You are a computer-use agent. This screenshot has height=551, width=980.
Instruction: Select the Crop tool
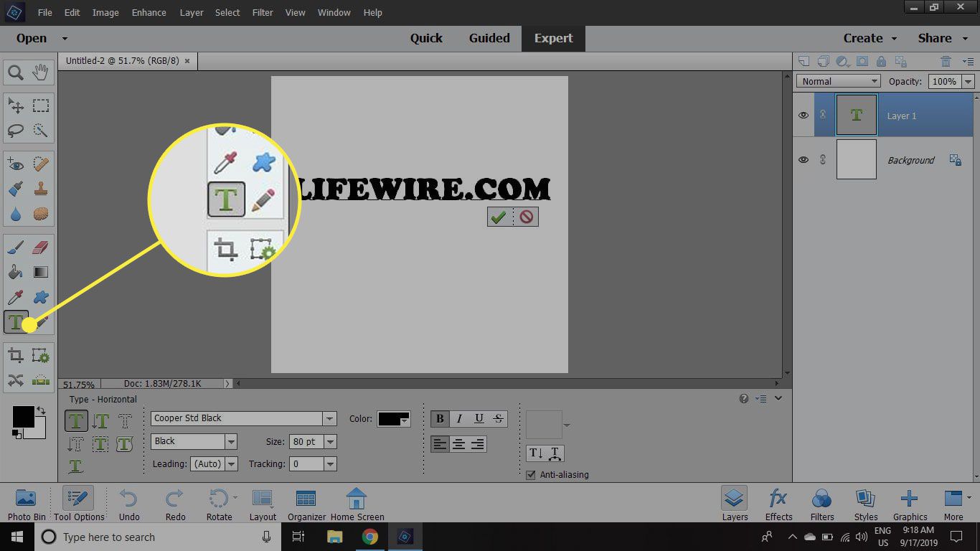[16, 356]
